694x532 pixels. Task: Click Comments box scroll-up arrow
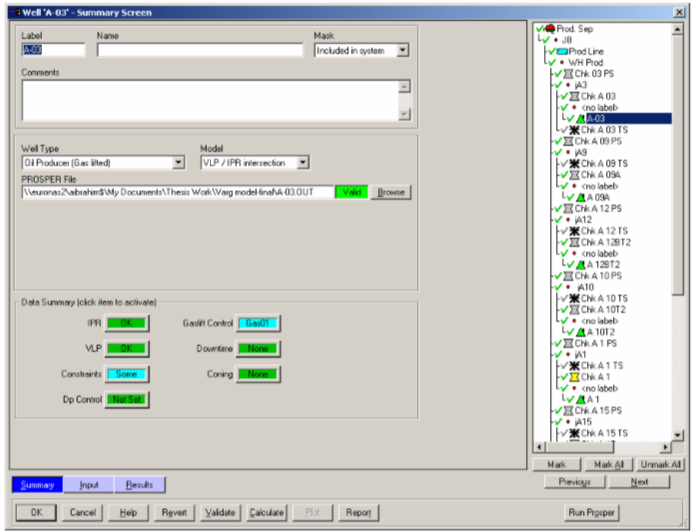click(404, 86)
